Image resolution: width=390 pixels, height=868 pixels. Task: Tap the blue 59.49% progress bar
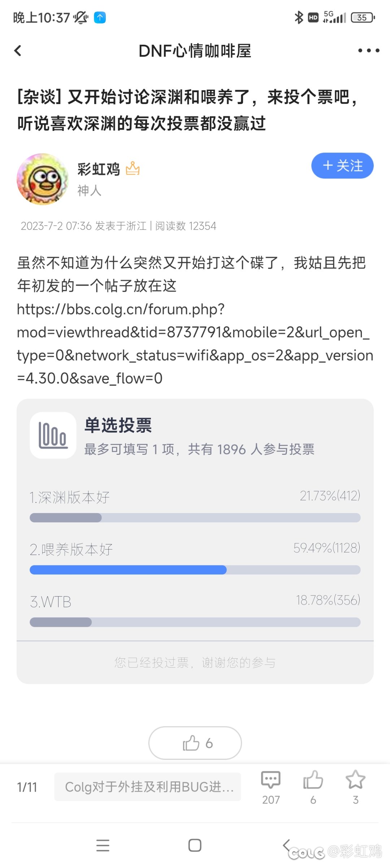coord(128,570)
